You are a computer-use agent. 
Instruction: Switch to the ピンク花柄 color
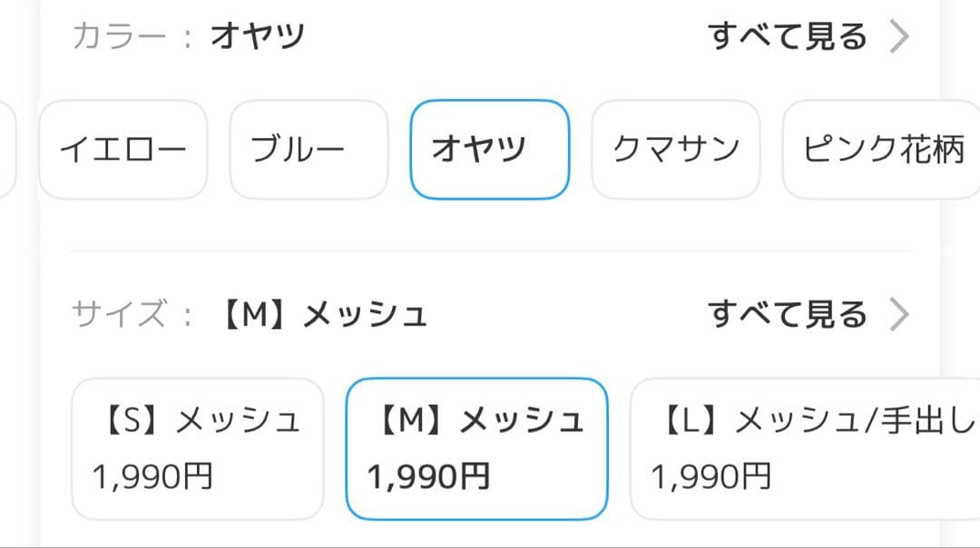(x=882, y=149)
